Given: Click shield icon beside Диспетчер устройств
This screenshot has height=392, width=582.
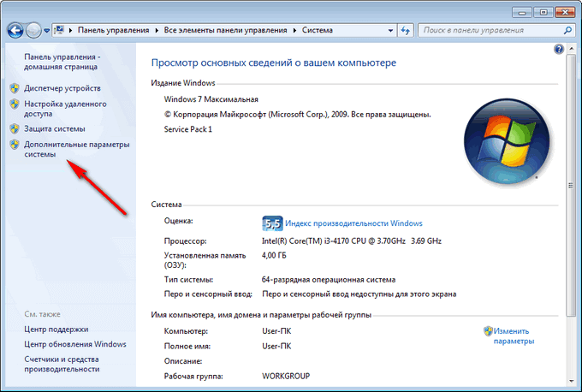Looking at the screenshot, I should coord(15,88).
